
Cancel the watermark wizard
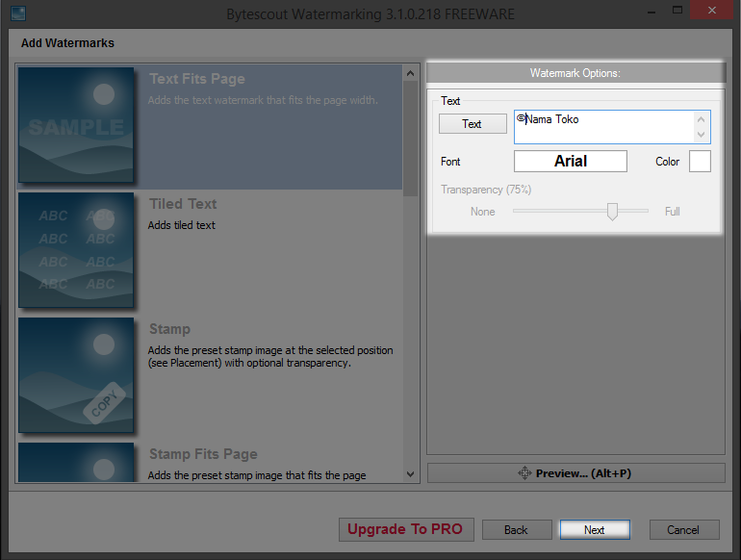click(x=682, y=530)
